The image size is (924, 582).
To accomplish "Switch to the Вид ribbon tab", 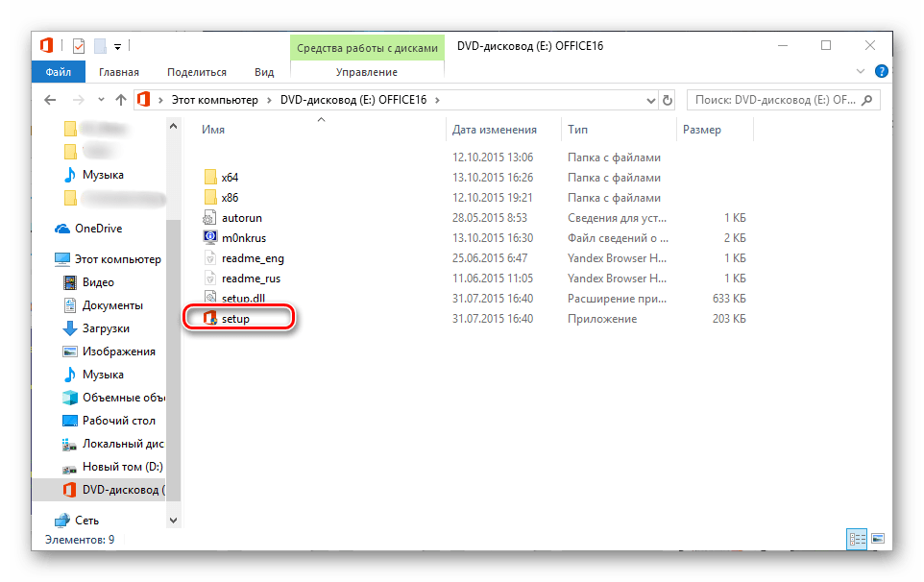I will (264, 72).
